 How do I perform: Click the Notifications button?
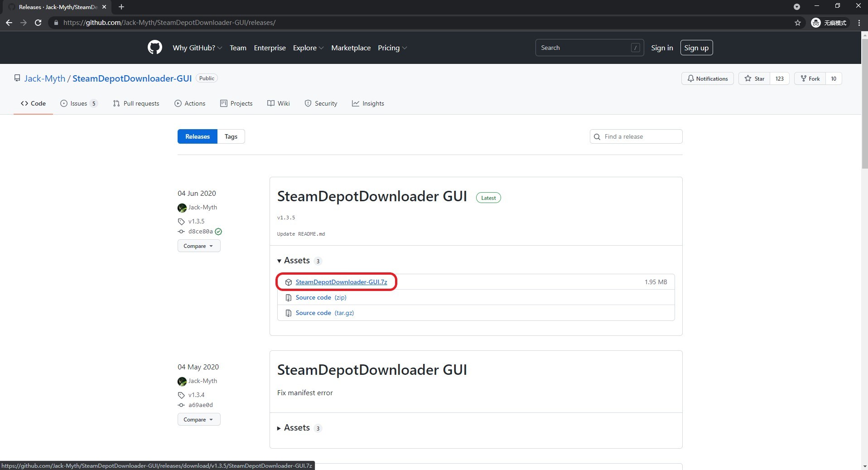707,78
